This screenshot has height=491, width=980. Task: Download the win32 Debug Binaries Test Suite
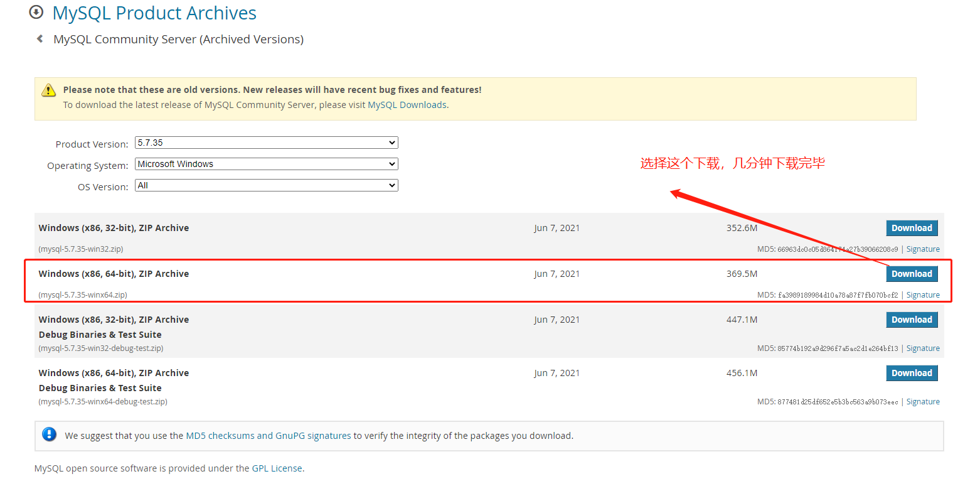click(x=912, y=319)
